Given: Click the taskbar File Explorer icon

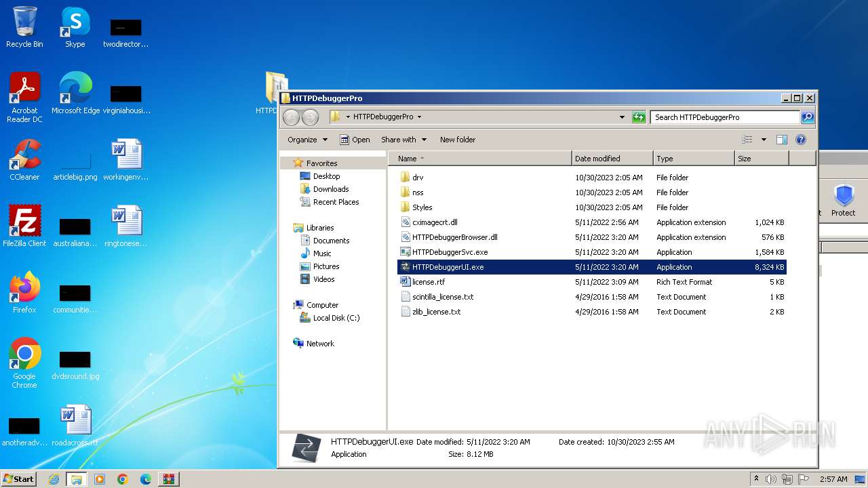Looking at the screenshot, I should click(77, 479).
